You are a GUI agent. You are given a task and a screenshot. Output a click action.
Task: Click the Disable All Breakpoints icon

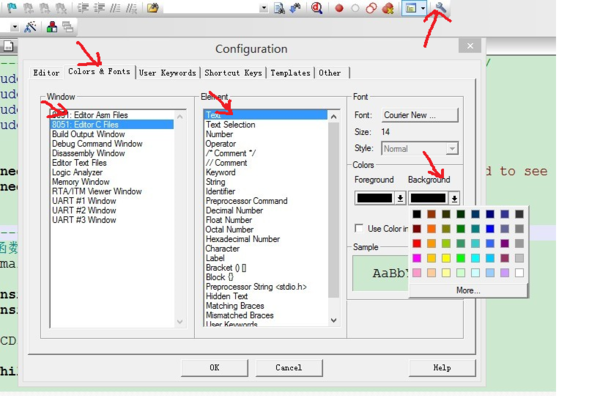click(371, 8)
